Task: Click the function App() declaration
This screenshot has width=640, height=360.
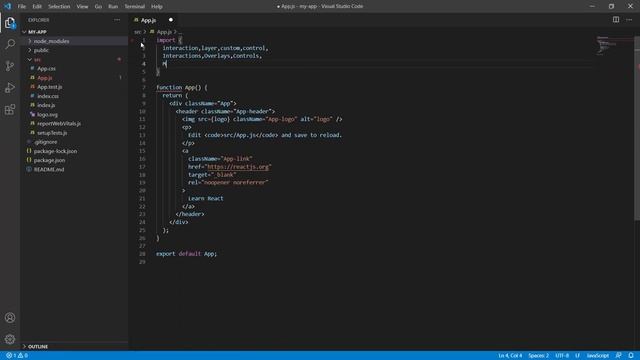Action: (182, 87)
